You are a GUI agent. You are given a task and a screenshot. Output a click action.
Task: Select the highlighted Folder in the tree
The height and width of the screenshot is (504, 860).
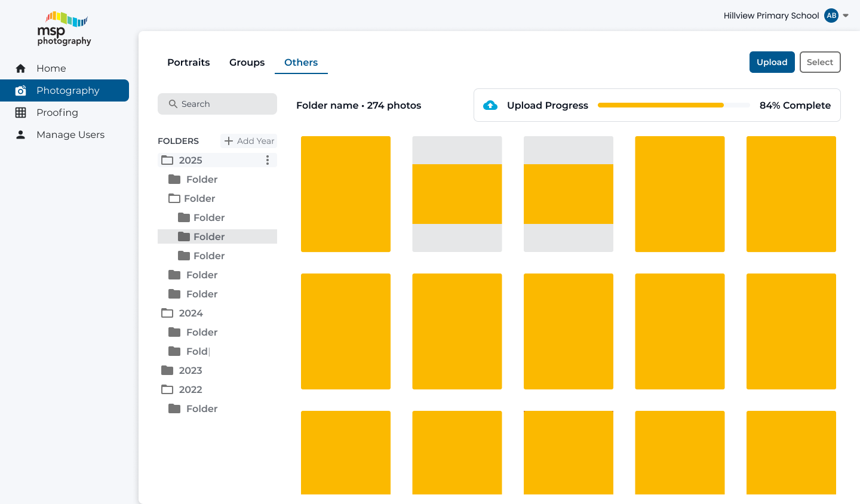point(209,237)
